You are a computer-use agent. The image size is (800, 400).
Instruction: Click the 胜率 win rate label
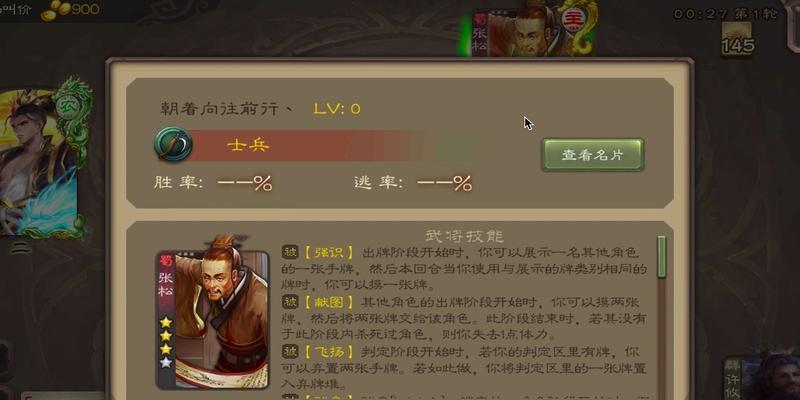tap(179, 183)
